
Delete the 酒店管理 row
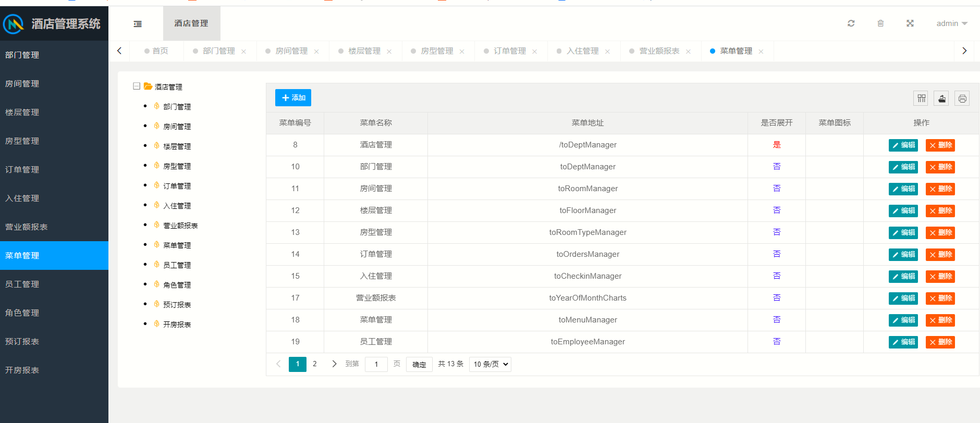[940, 145]
